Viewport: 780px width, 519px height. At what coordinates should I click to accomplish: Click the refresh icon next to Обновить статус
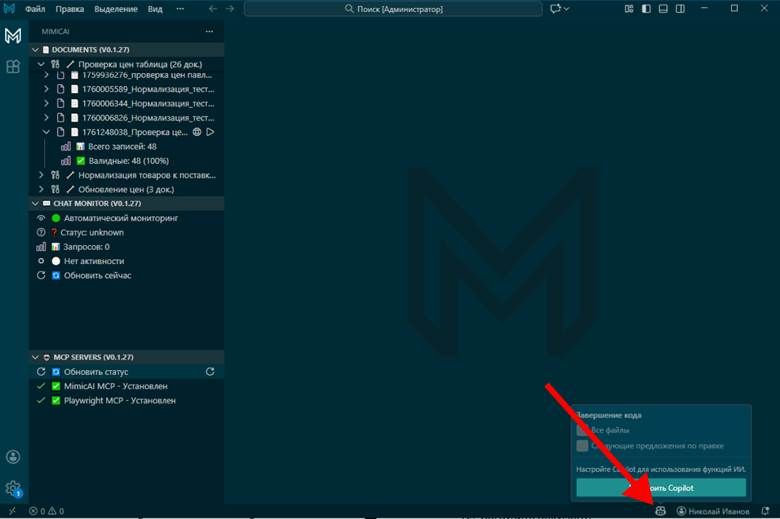pyautogui.click(x=210, y=372)
